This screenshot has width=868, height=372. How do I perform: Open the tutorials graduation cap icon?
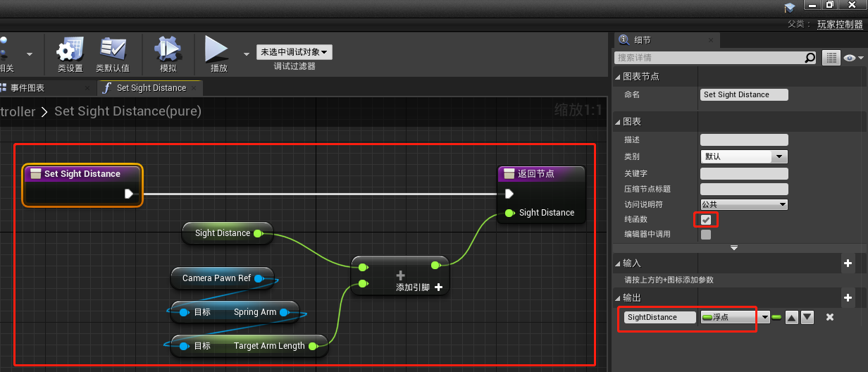pos(789,7)
